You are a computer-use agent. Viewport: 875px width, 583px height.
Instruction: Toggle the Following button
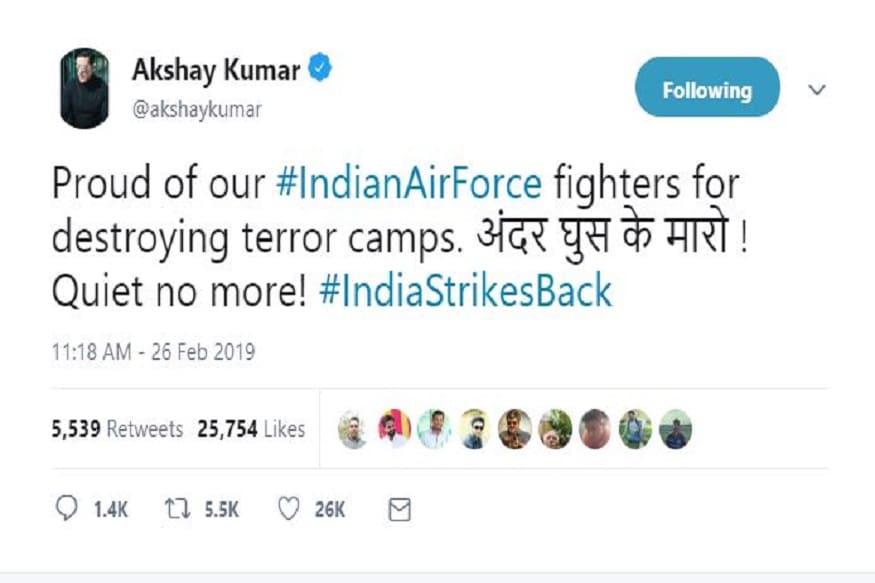[x=707, y=87]
